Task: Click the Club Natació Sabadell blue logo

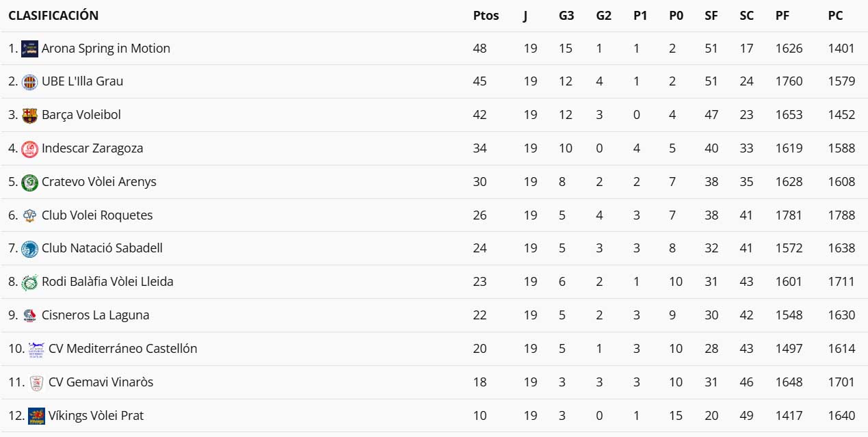Action: pyautogui.click(x=29, y=249)
